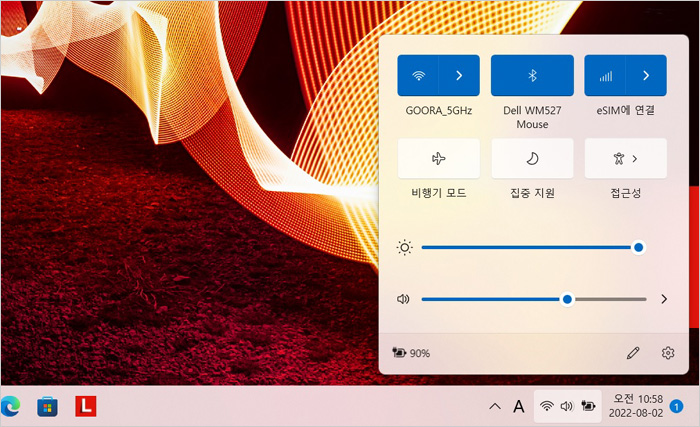
Task: Click the Dell WM527 Mouse label
Action: pos(532,117)
